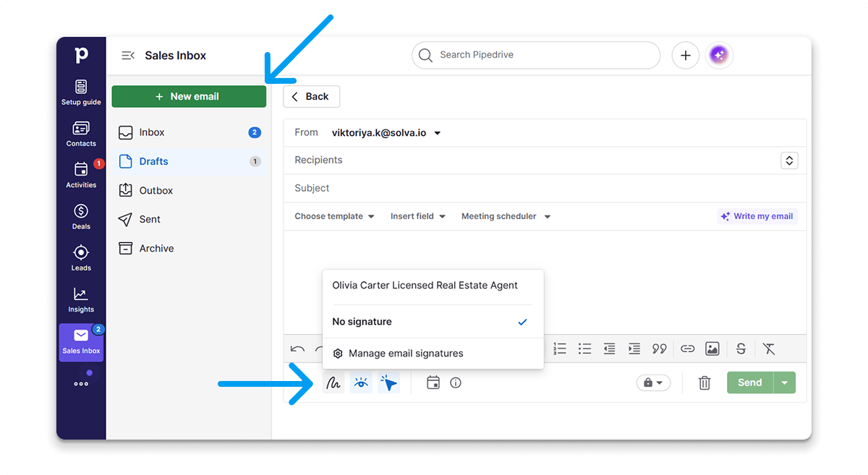Open Manage email signatures

433,354
